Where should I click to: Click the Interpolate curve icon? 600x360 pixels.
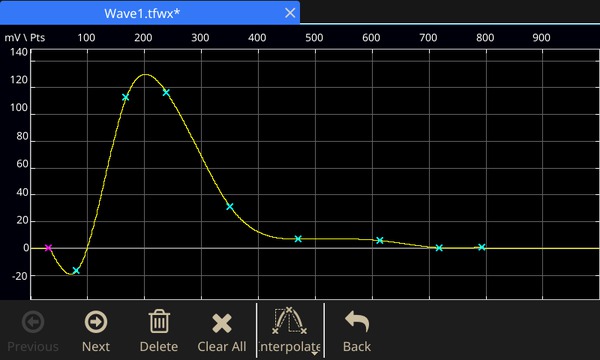[289, 321]
